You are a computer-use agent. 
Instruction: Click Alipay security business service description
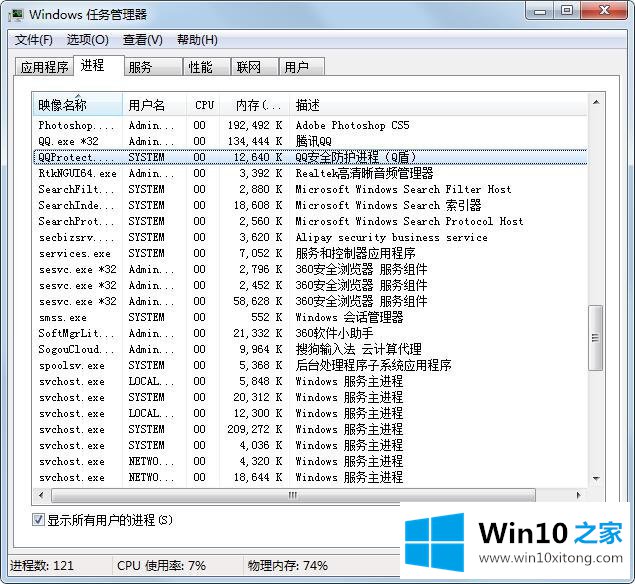coord(391,237)
